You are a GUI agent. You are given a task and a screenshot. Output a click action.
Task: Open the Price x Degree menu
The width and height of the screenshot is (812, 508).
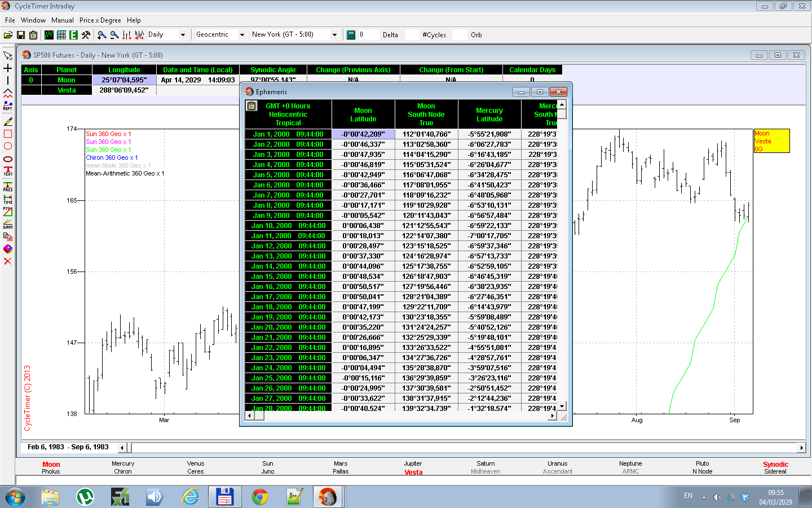[x=100, y=20]
